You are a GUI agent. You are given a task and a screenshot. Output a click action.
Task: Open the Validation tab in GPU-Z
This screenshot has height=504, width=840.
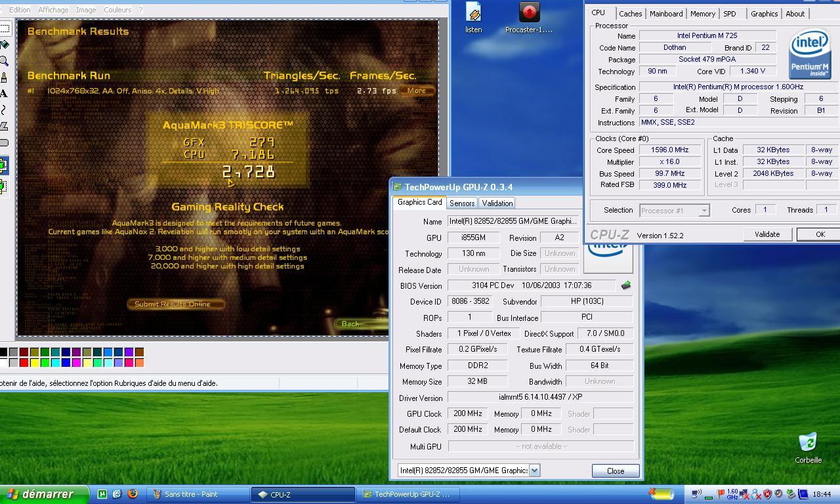pyautogui.click(x=497, y=203)
